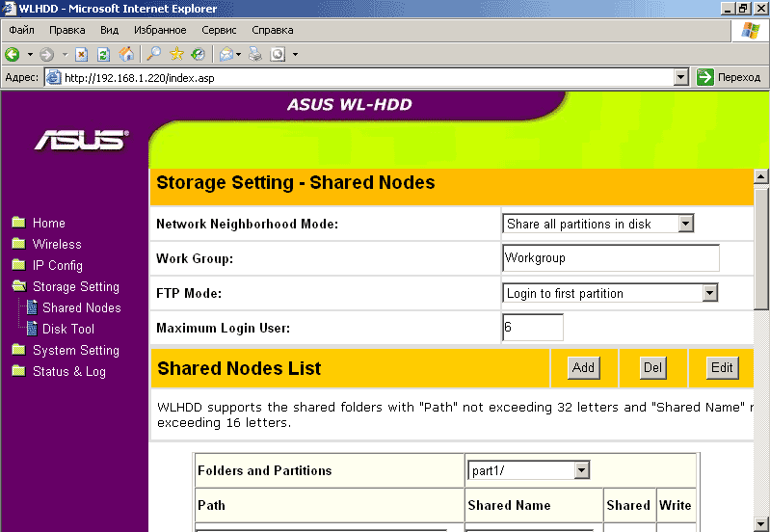Refresh the page with the Refresh icon

click(x=103, y=54)
